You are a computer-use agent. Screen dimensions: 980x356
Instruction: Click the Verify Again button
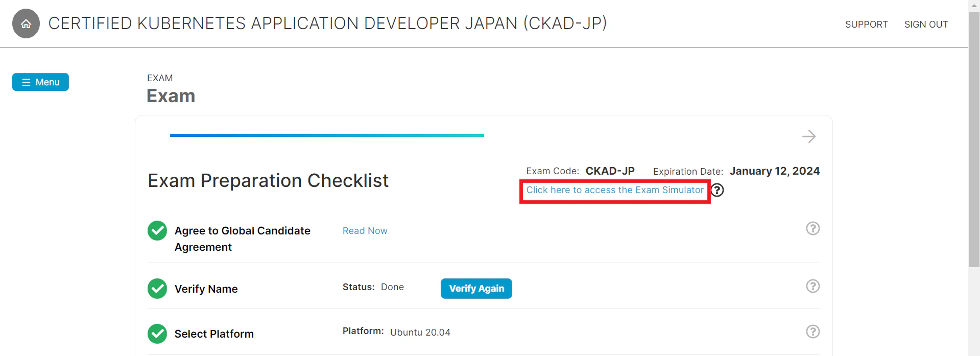coord(476,289)
